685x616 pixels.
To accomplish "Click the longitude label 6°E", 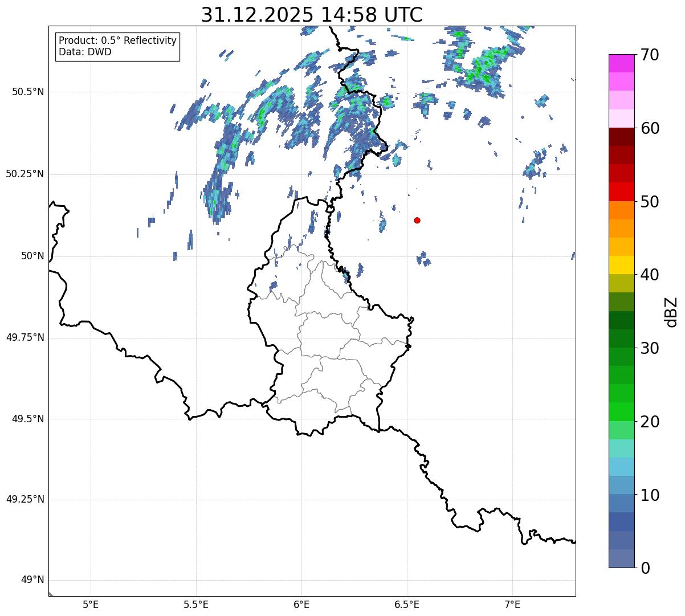I will [301, 604].
